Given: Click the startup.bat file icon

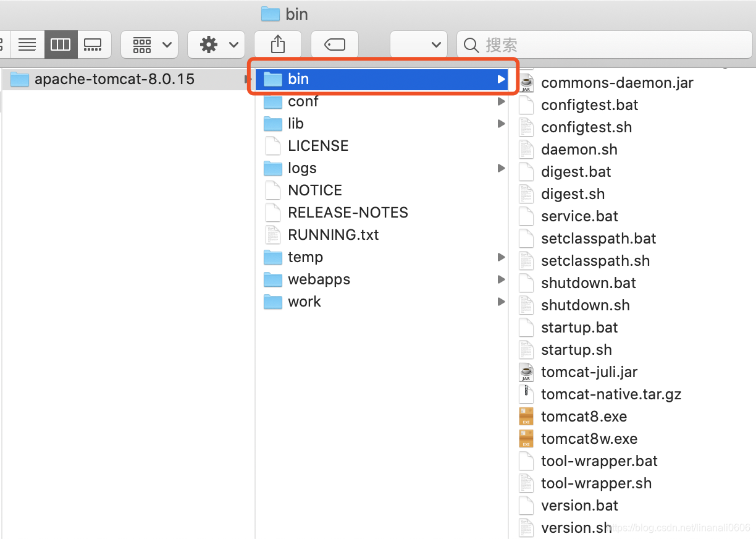Looking at the screenshot, I should tap(526, 328).
